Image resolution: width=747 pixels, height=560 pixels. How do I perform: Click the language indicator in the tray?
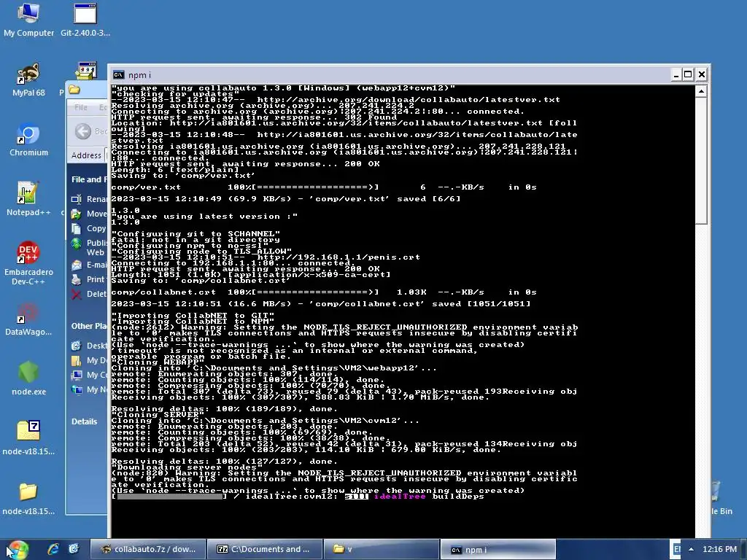(676, 549)
